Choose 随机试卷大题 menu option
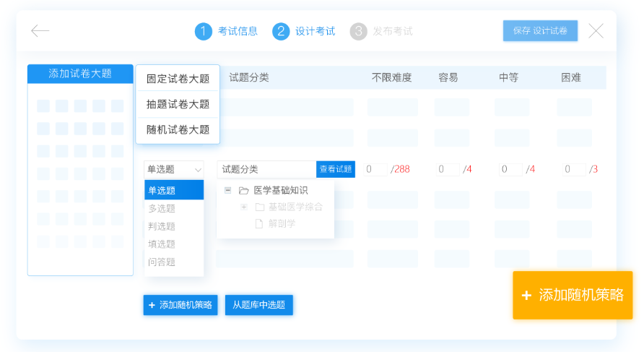 pos(178,129)
